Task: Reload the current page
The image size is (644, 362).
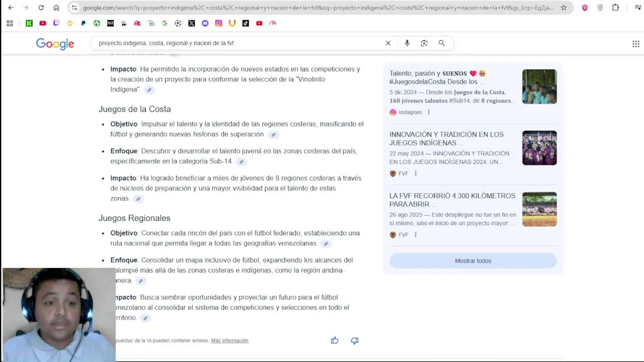Action: coord(41,8)
